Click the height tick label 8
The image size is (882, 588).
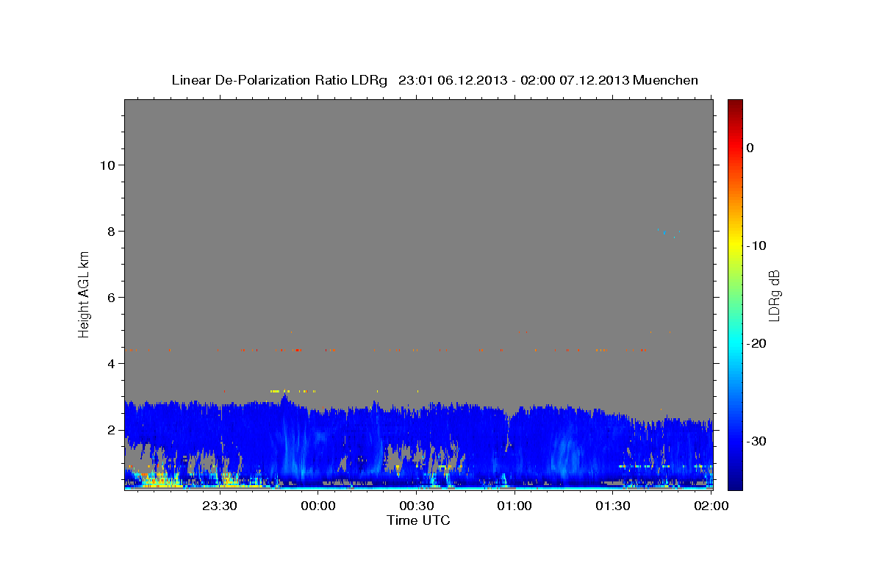pos(110,231)
